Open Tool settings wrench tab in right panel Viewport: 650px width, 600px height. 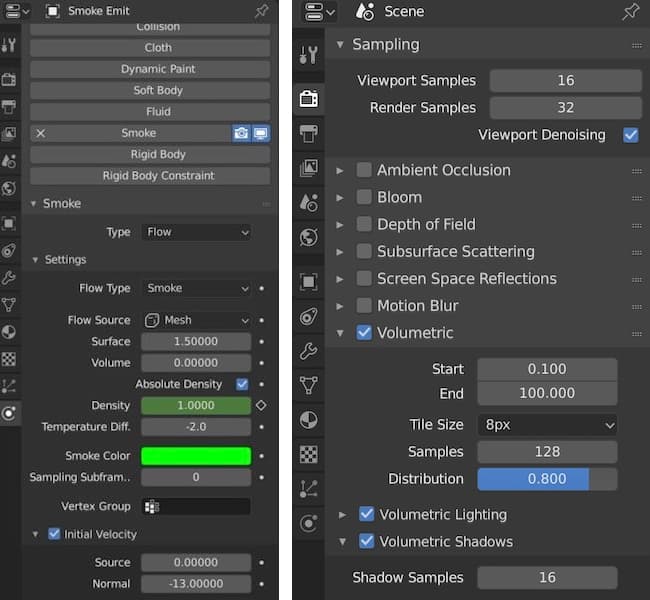(309, 54)
